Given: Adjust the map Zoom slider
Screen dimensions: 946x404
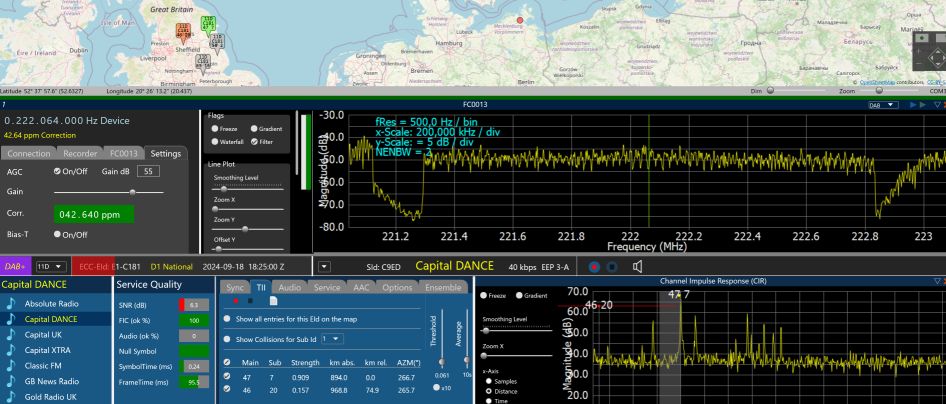Looking at the screenshot, I should click(x=877, y=91).
